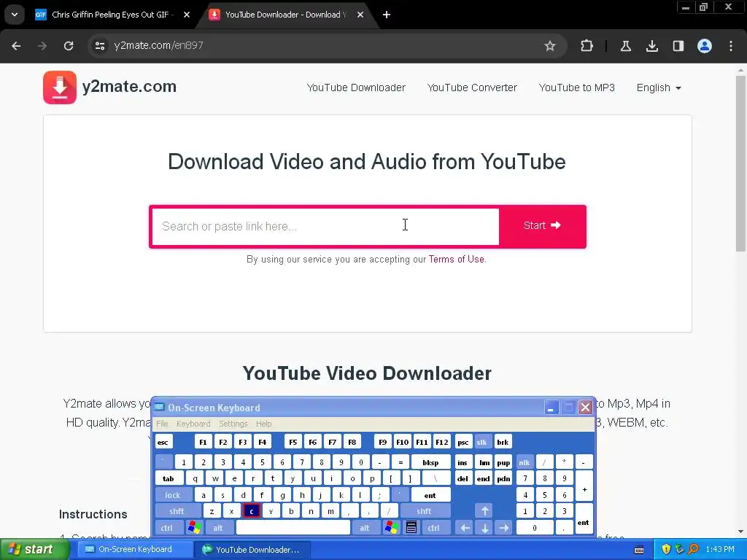The height and width of the screenshot is (560, 747).
Task: Open the YouTube Downloader nav link
Action: click(x=356, y=87)
